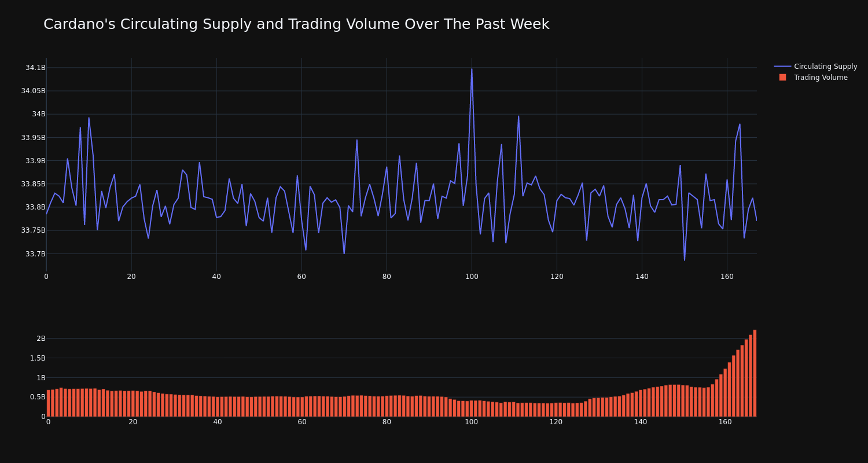Click the x-axis tick 20 on volume chart
Viewport: 868px width, 463px height.
point(133,422)
